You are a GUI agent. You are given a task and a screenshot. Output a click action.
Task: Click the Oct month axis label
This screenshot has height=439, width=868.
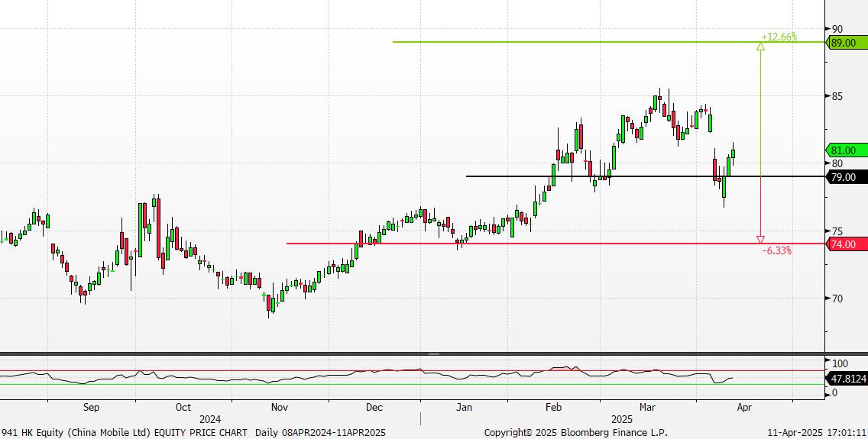183,408
